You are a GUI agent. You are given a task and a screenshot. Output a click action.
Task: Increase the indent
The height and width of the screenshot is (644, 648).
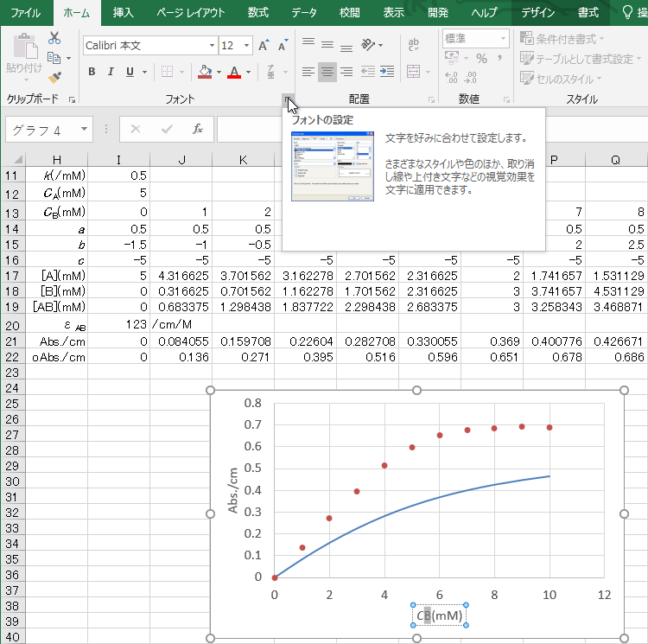point(387,72)
